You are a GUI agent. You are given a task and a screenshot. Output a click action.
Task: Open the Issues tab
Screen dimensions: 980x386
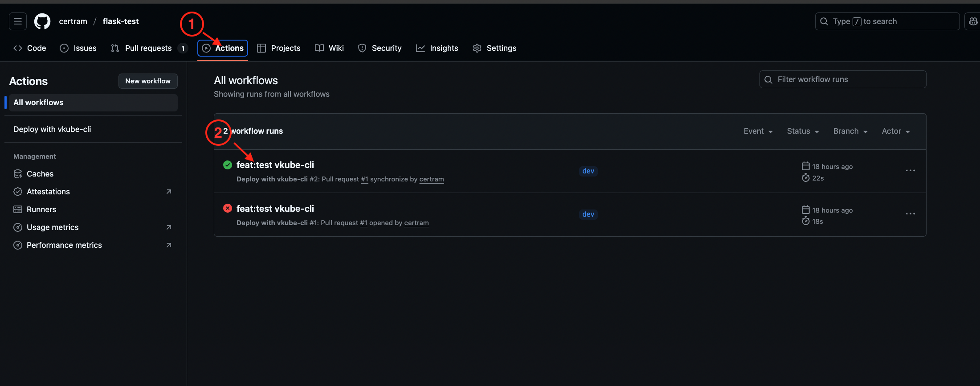[78, 48]
